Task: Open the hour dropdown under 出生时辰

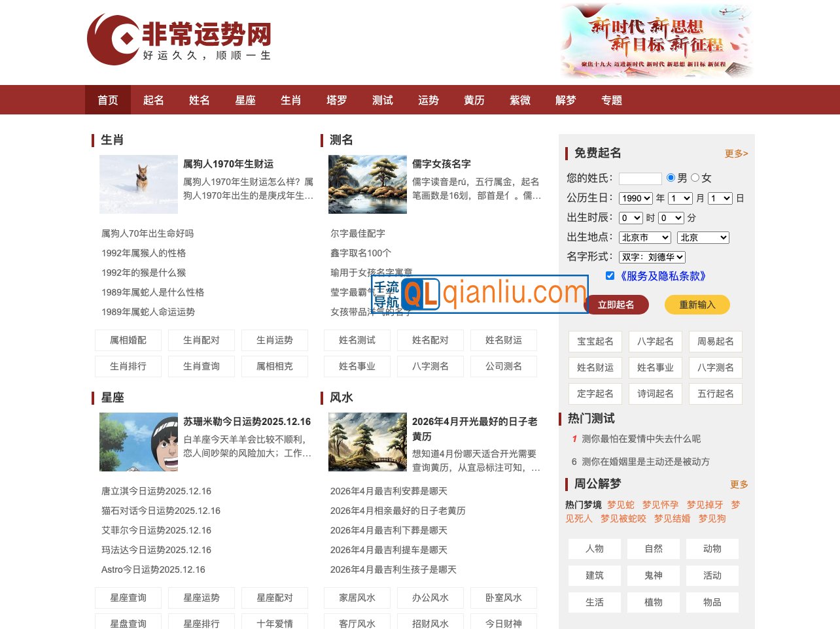Action: [631, 218]
